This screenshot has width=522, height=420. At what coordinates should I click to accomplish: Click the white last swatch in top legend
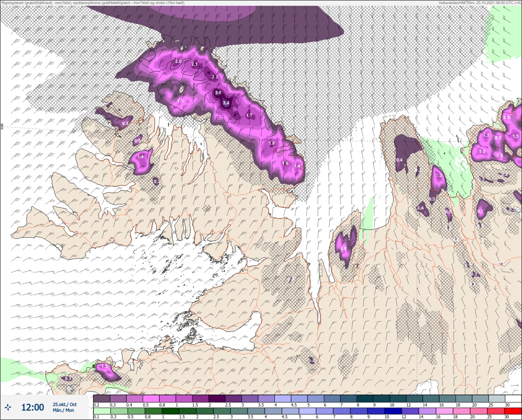513,398
